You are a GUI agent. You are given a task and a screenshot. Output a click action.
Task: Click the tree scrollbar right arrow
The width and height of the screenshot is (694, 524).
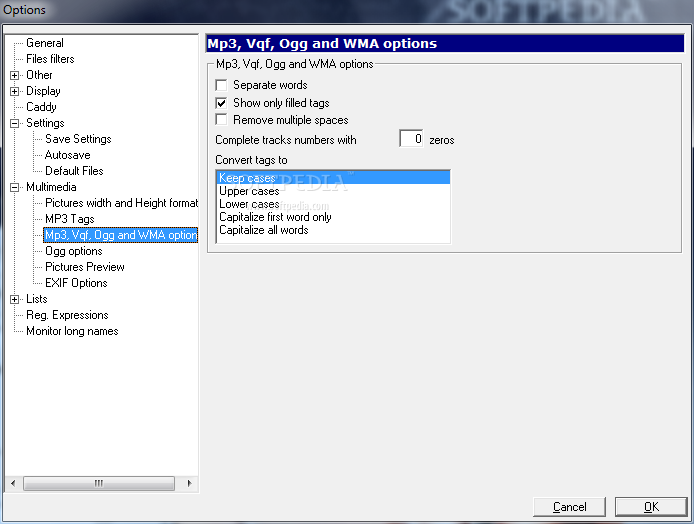coord(189,483)
